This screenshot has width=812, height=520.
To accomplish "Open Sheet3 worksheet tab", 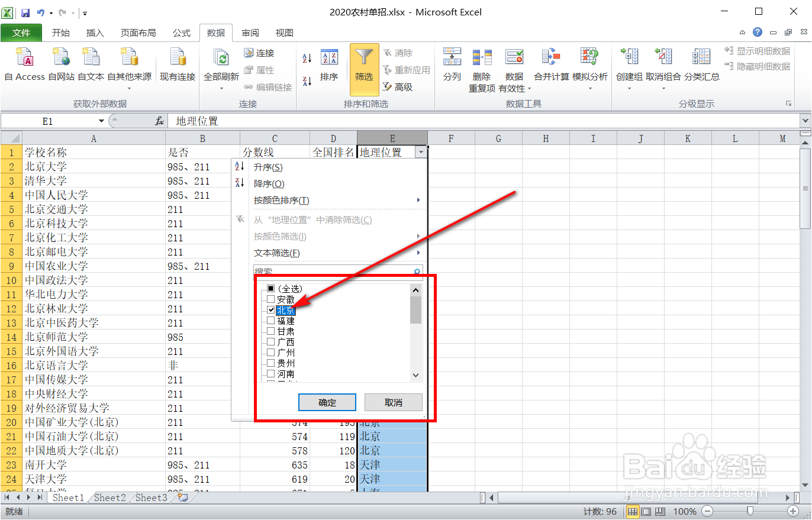I will tap(151, 498).
